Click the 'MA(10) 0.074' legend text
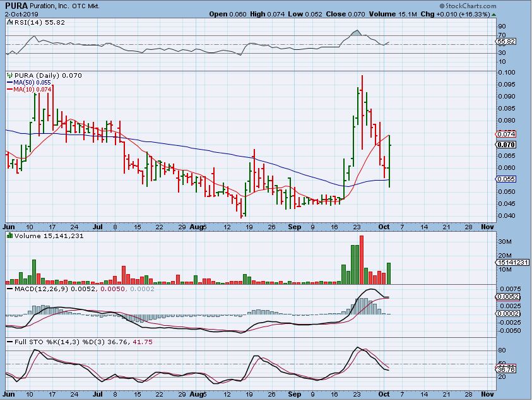The width and height of the screenshot is (532, 401). click(32, 89)
